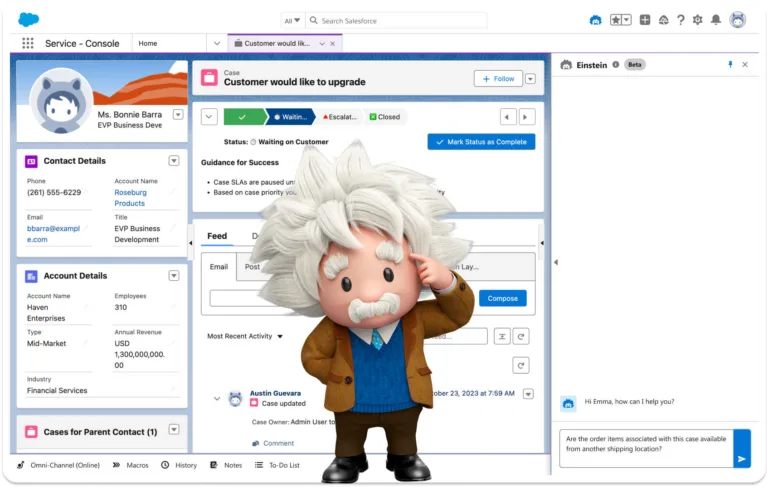This screenshot has height=487, width=768.
Task: Click the bbarra email address link
Action: (x=53, y=234)
